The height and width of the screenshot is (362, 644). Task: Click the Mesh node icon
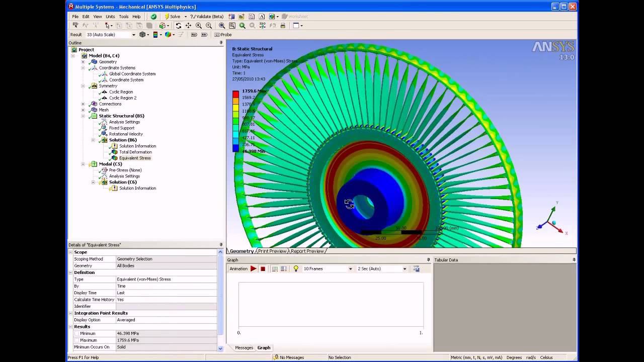point(94,110)
